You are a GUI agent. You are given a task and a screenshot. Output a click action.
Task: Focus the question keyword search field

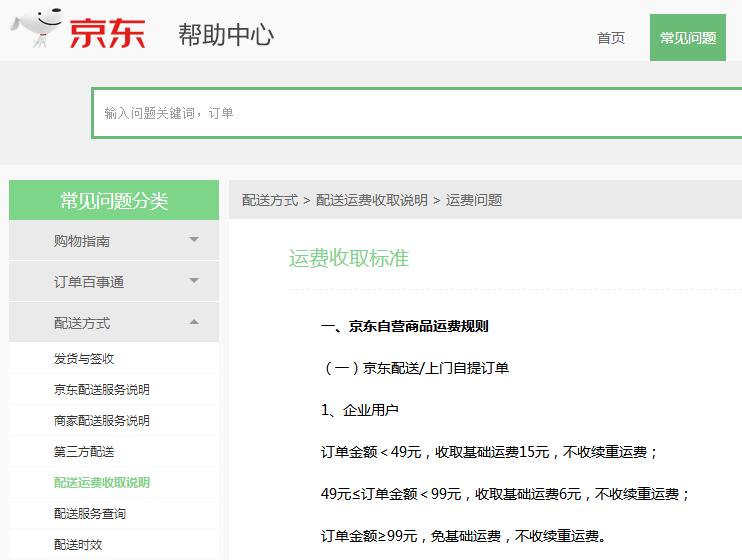[417, 113]
